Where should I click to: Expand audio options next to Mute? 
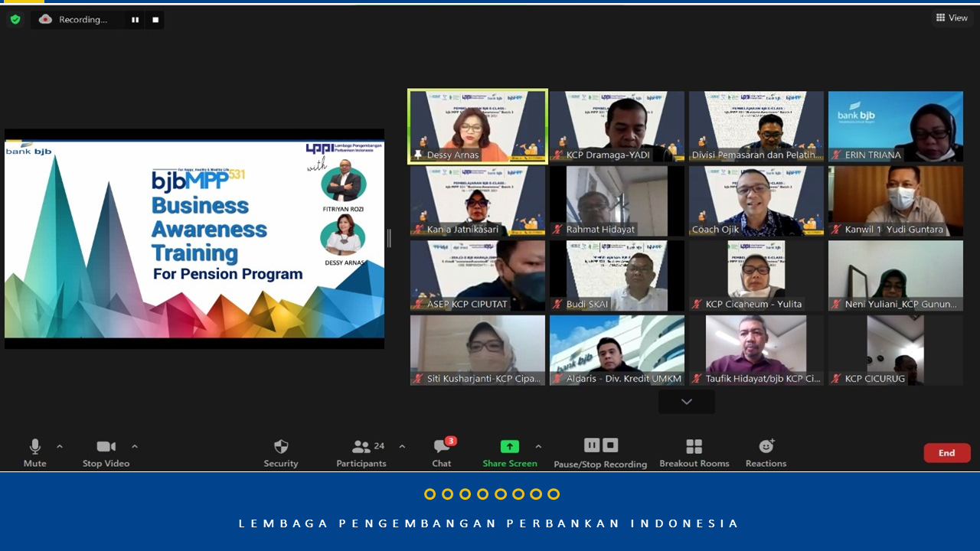[x=60, y=446]
